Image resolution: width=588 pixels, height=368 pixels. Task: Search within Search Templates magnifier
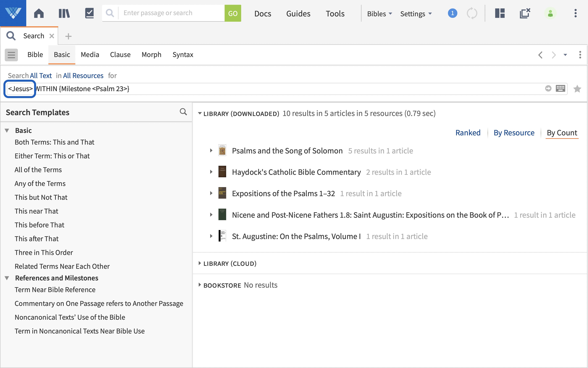point(183,112)
